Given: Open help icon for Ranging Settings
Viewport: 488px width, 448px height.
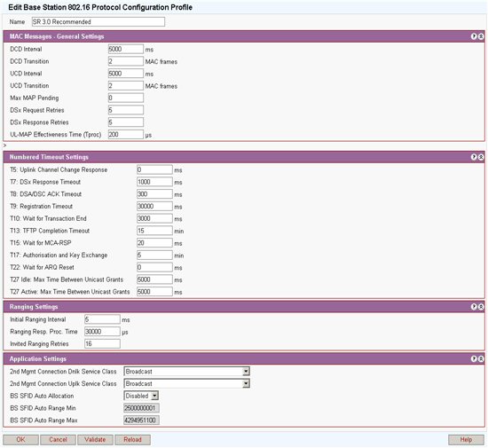Looking at the screenshot, I should coord(474,307).
